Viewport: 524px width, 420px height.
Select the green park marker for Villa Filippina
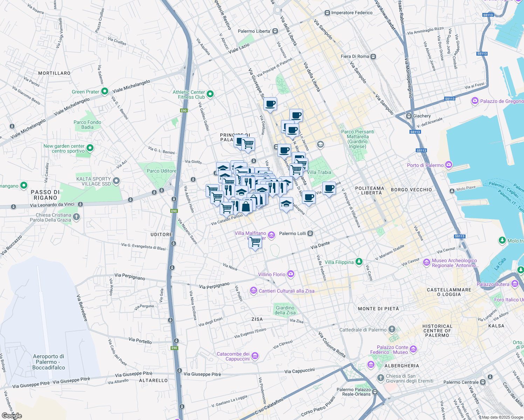click(359, 262)
